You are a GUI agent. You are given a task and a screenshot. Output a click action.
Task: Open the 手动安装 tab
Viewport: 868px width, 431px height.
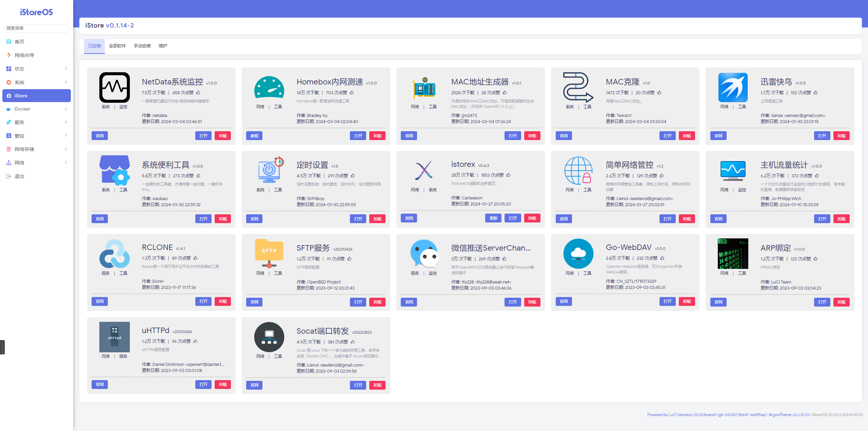click(x=142, y=46)
